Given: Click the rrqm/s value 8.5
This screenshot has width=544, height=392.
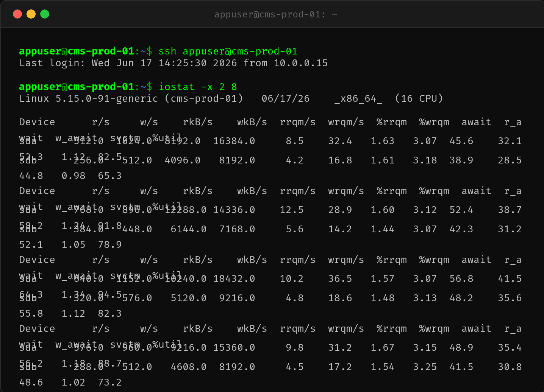Looking at the screenshot, I should point(295,141).
